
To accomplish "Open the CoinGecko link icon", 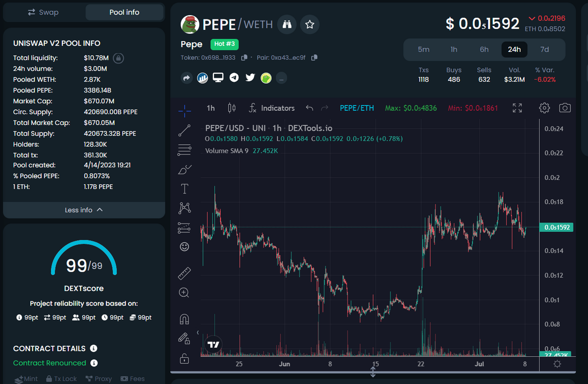I will point(266,78).
